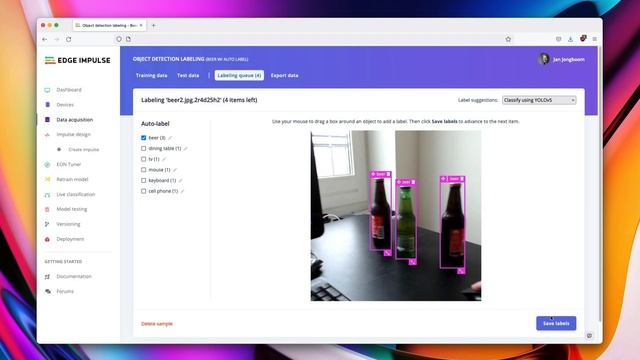The width and height of the screenshot is (640, 360).
Task: Click pencil icon beside tv label
Action: tap(164, 159)
